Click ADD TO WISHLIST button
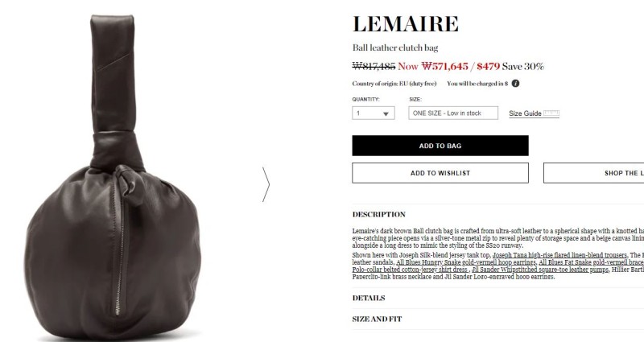 pyautogui.click(x=440, y=173)
